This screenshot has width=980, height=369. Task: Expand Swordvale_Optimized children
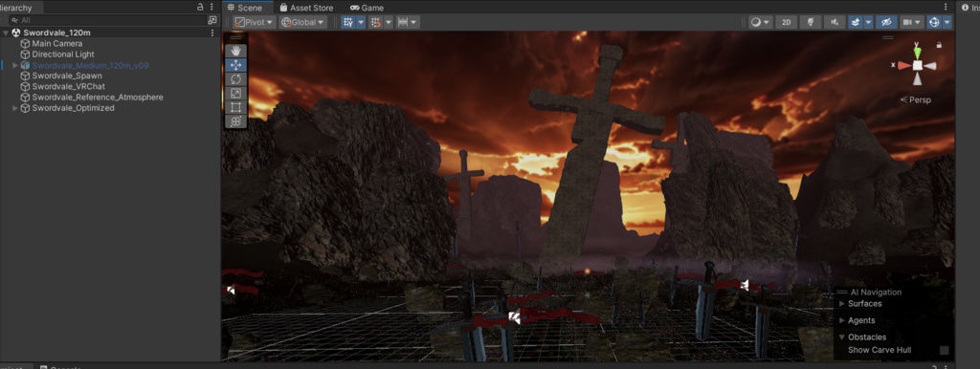pyautogui.click(x=15, y=108)
